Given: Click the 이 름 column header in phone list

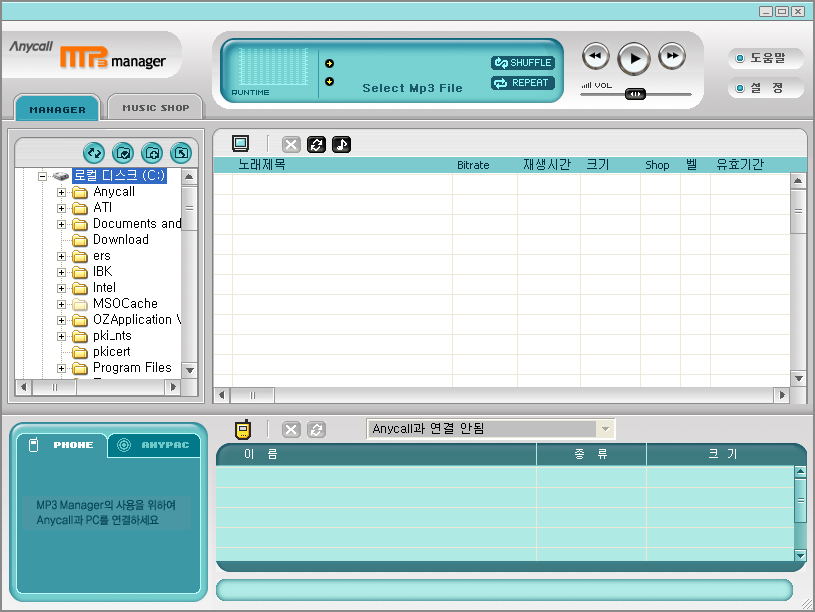Looking at the screenshot, I should click(x=376, y=454).
